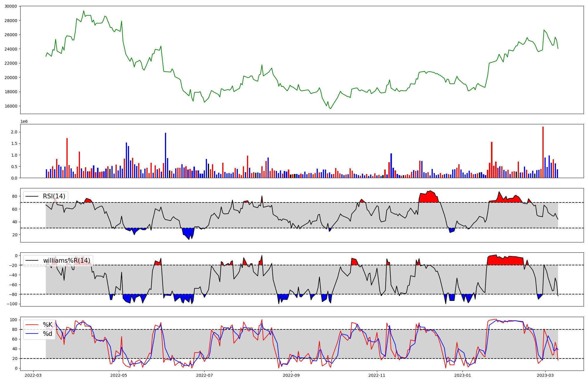The width and height of the screenshot is (588, 382).
Task: Click the tallest red volume bar
Action: tap(543, 152)
